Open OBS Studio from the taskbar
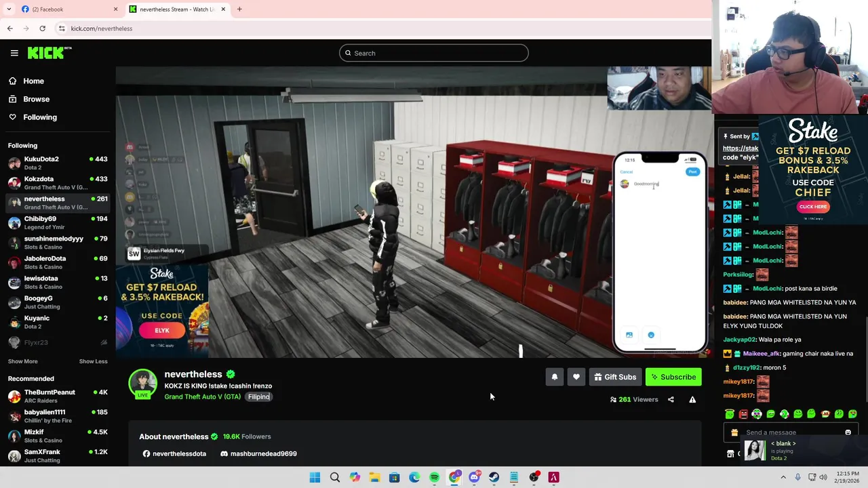Screen dimensions: 868x488 tap(534, 477)
